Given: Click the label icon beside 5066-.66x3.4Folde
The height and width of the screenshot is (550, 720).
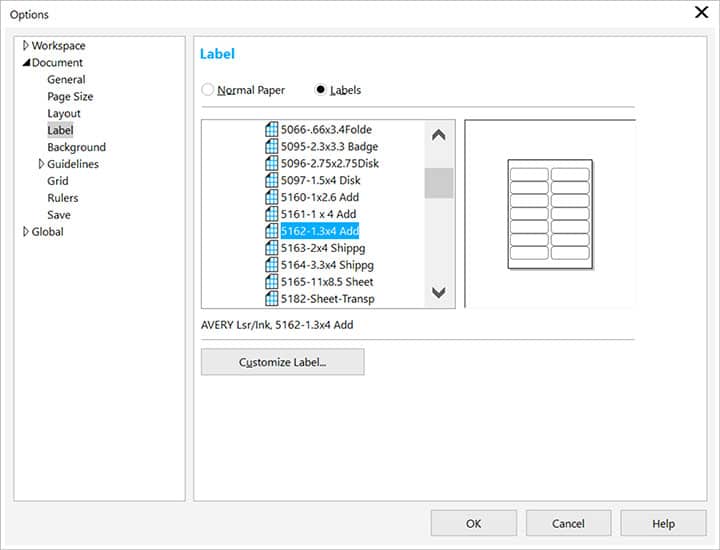Looking at the screenshot, I should point(271,129).
